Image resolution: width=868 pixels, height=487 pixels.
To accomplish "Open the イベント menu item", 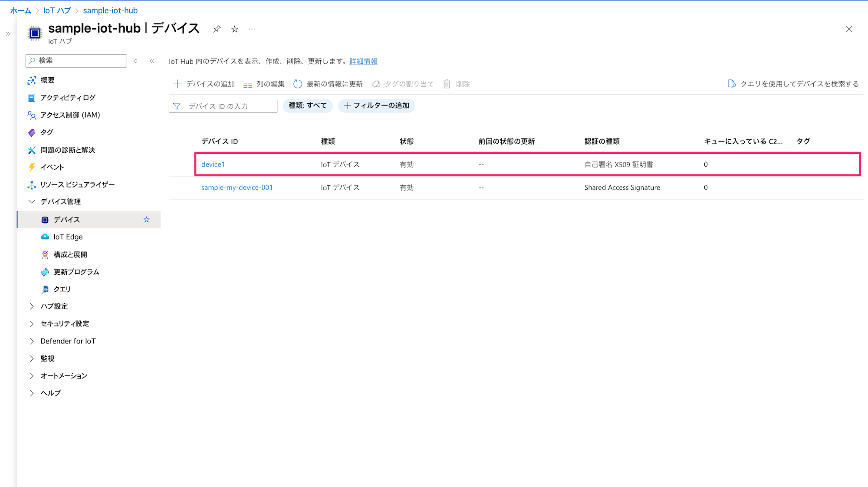I will point(52,167).
